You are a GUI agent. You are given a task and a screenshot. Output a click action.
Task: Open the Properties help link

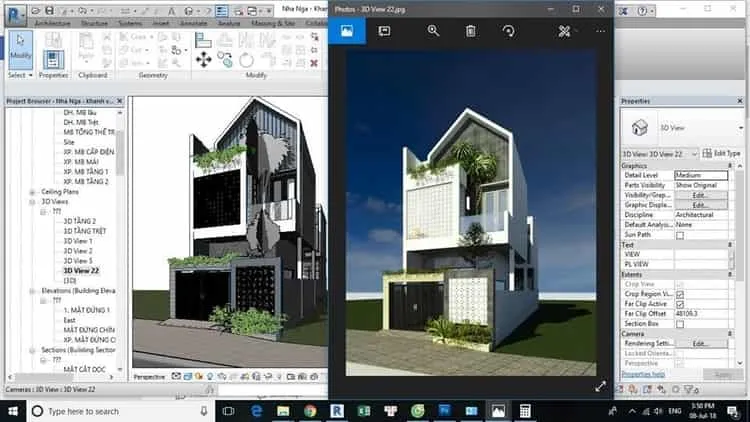pos(643,374)
